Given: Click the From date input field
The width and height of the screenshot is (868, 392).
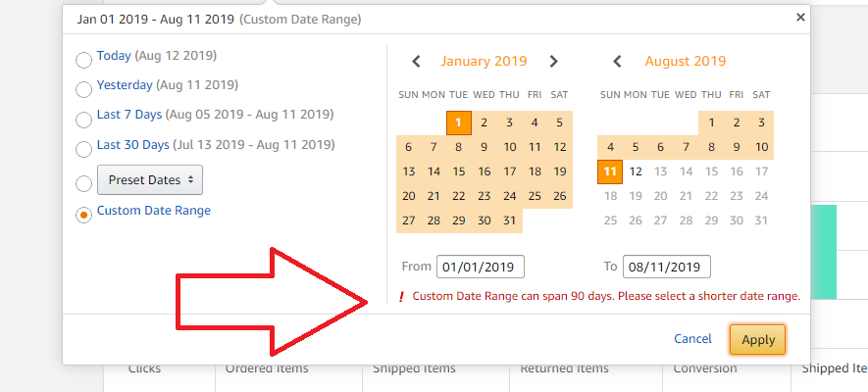Looking at the screenshot, I should click(481, 267).
